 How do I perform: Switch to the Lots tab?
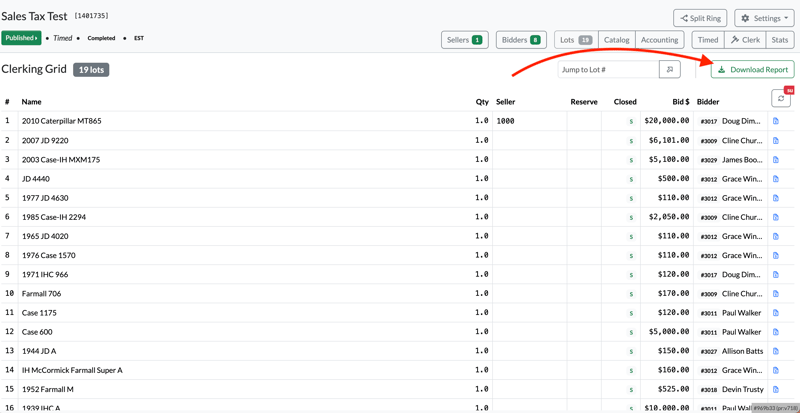click(576, 40)
